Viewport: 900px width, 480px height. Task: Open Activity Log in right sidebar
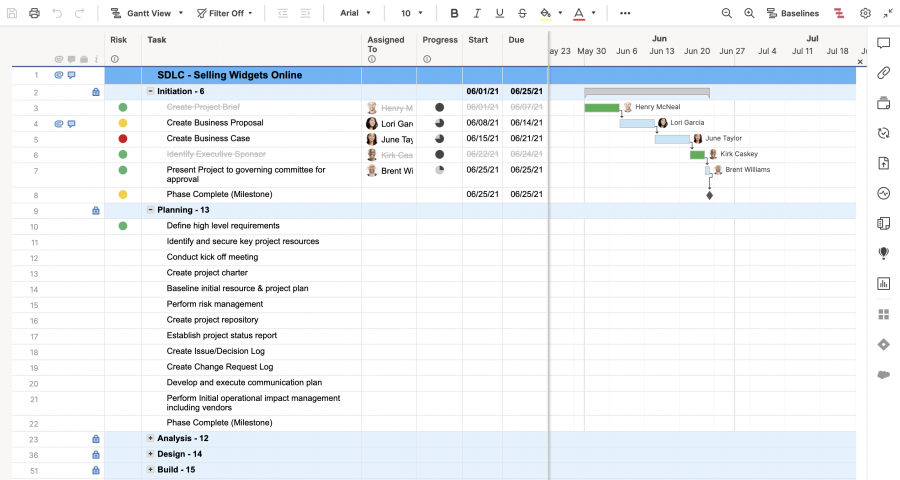[x=883, y=193]
